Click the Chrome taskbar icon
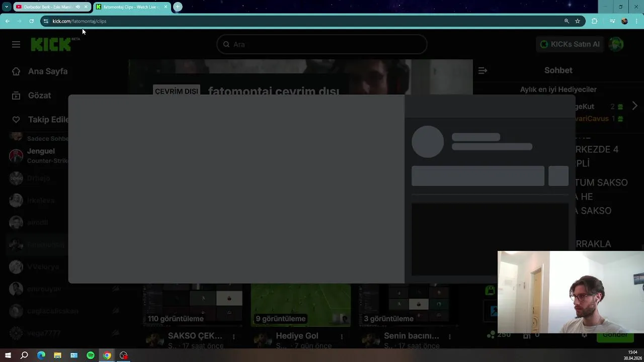 click(107, 355)
